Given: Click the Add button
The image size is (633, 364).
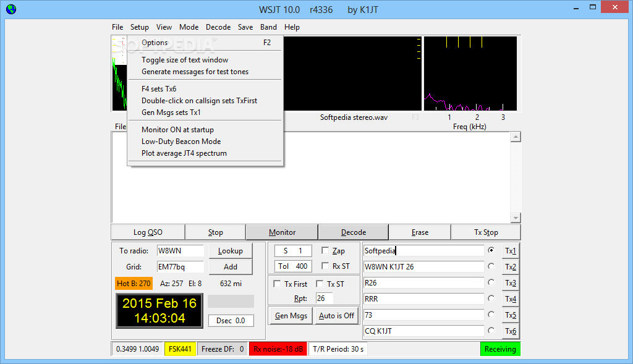Looking at the screenshot, I should [x=231, y=267].
